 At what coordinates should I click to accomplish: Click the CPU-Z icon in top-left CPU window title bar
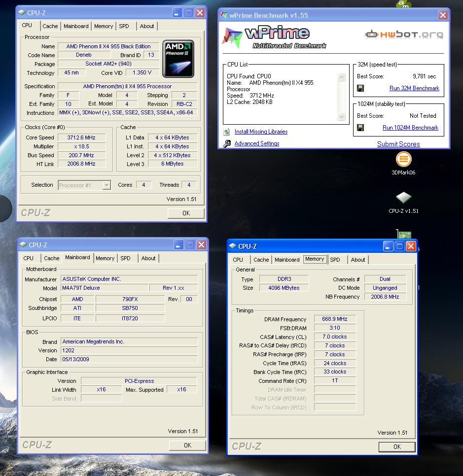[22, 12]
